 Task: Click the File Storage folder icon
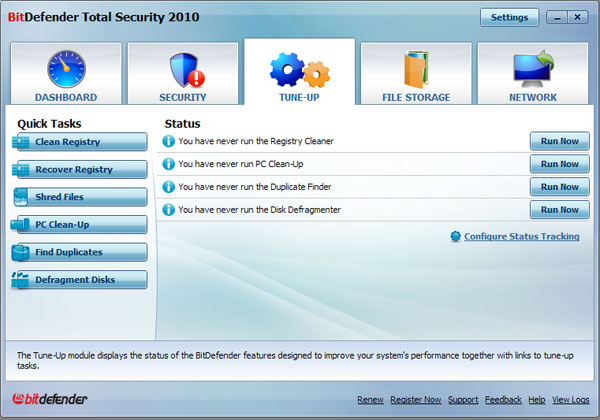click(x=416, y=69)
